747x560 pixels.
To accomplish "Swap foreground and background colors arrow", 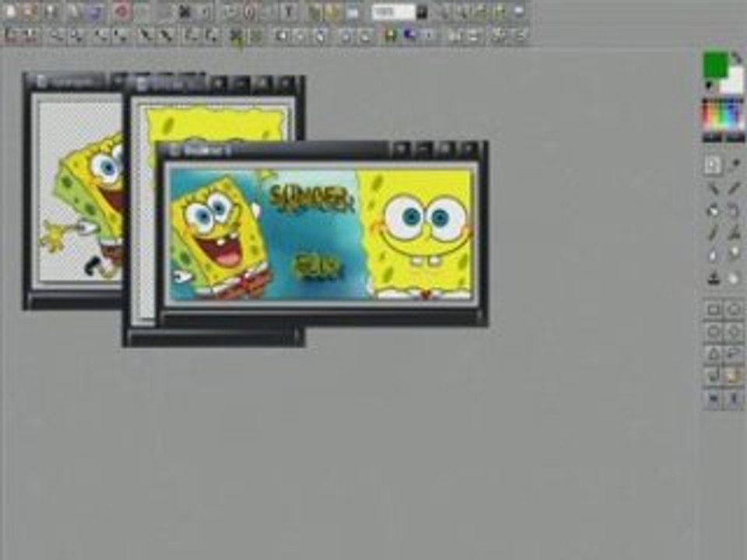I will click(x=737, y=58).
